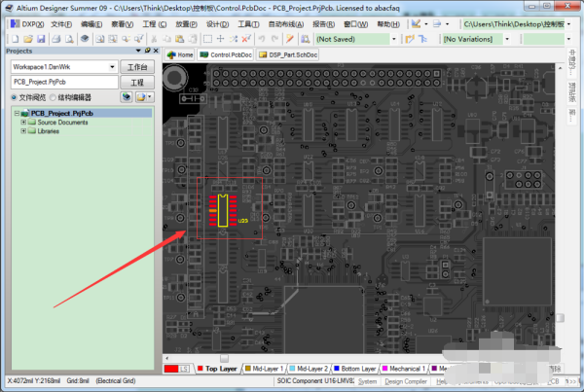The width and height of the screenshot is (584, 392).
Task: Click the Undo arrow icon
Action: [x=262, y=39]
